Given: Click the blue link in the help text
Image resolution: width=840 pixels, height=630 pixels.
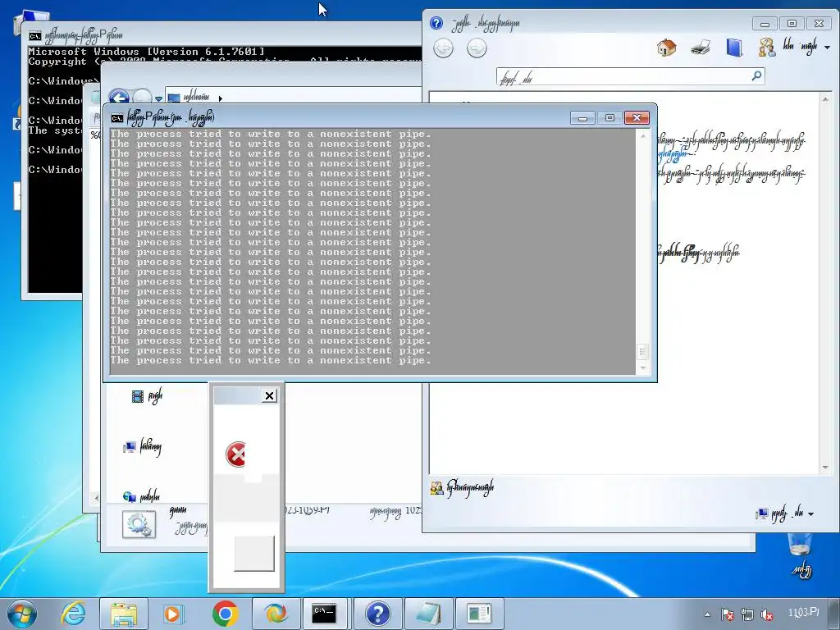Looking at the screenshot, I should tap(673, 154).
